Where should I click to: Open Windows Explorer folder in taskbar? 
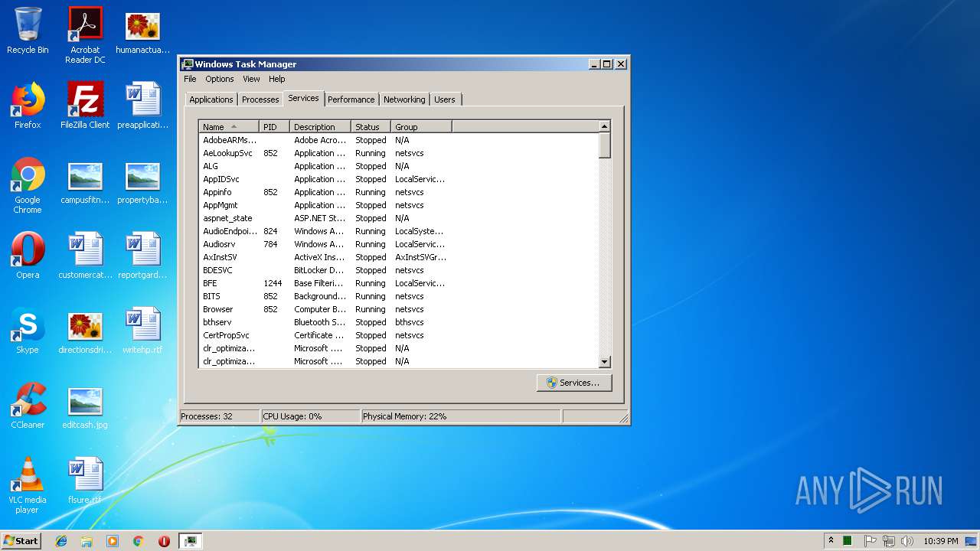(87, 541)
